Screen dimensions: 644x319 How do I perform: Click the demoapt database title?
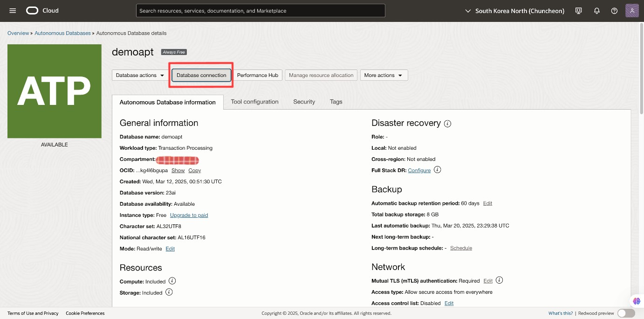tap(133, 52)
